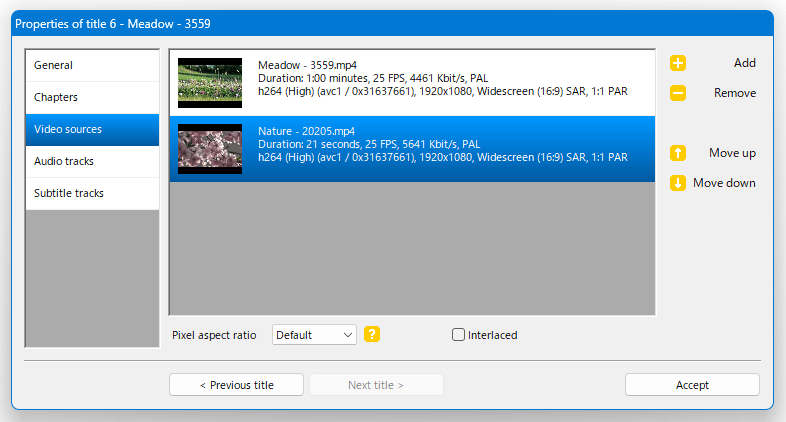Click the Move down label
The height and width of the screenshot is (422, 786).
[x=724, y=183]
